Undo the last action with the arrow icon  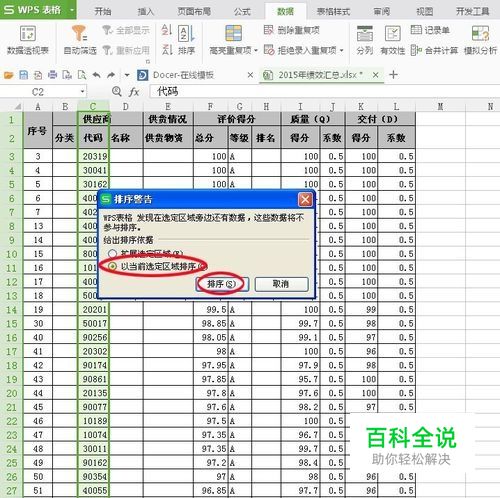pyautogui.click(x=96, y=75)
